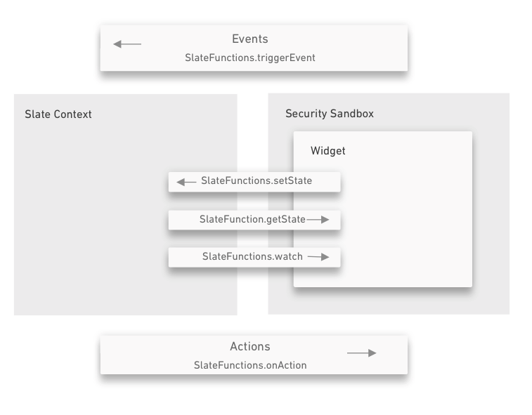
Task: Select the Events heading text
Action: click(250, 39)
